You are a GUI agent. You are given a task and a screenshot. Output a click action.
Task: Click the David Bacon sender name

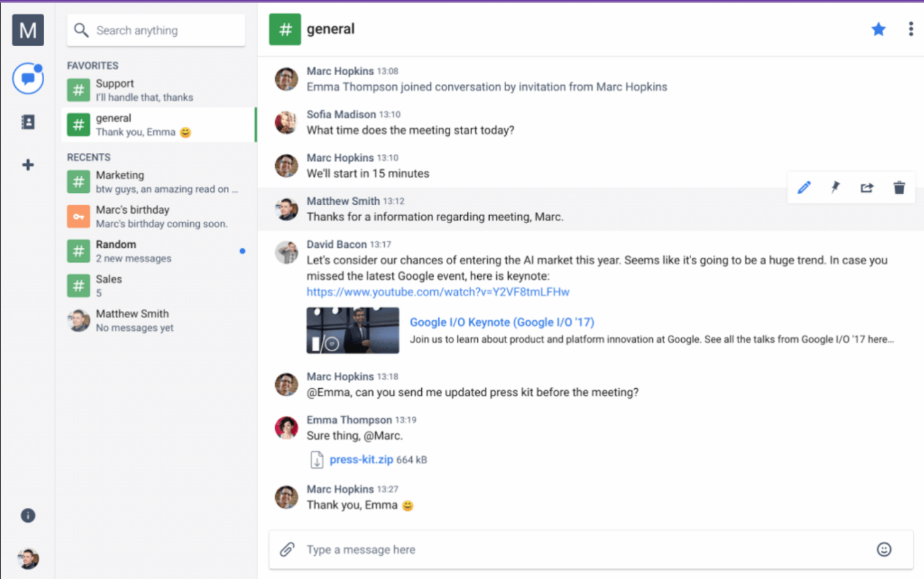(x=337, y=244)
